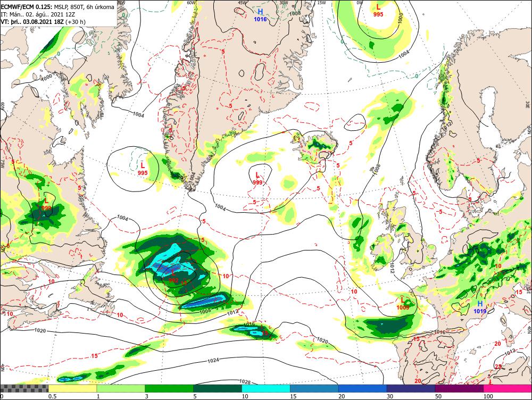
Task: Click the red 25 temperature label near Italy
Action: tap(498, 366)
